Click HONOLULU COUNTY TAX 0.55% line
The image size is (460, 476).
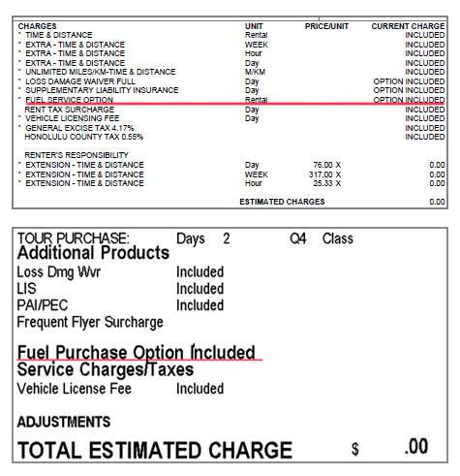point(231,137)
